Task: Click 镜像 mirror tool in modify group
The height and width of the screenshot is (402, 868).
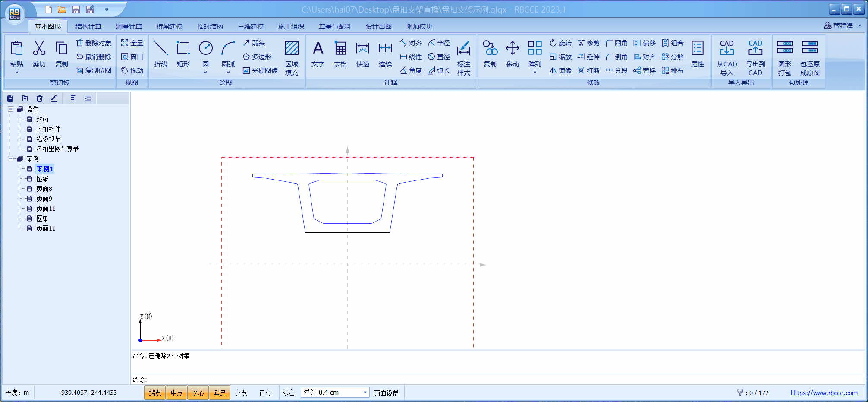Action: tap(560, 70)
